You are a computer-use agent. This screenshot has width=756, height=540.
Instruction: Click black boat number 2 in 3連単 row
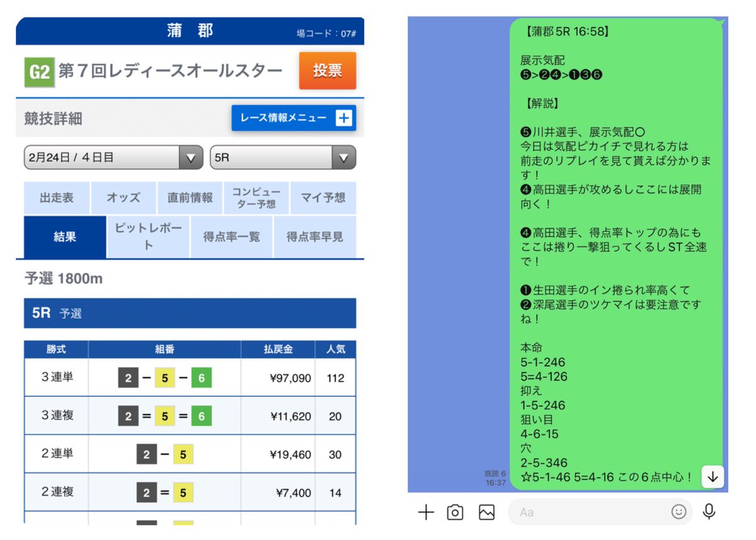(129, 377)
